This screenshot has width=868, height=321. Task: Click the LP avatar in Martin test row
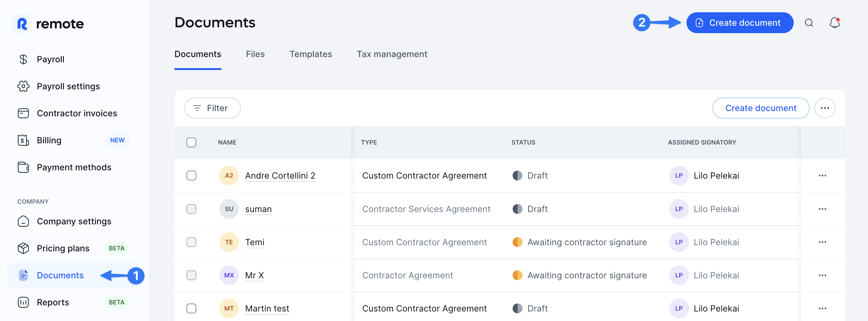tap(678, 308)
